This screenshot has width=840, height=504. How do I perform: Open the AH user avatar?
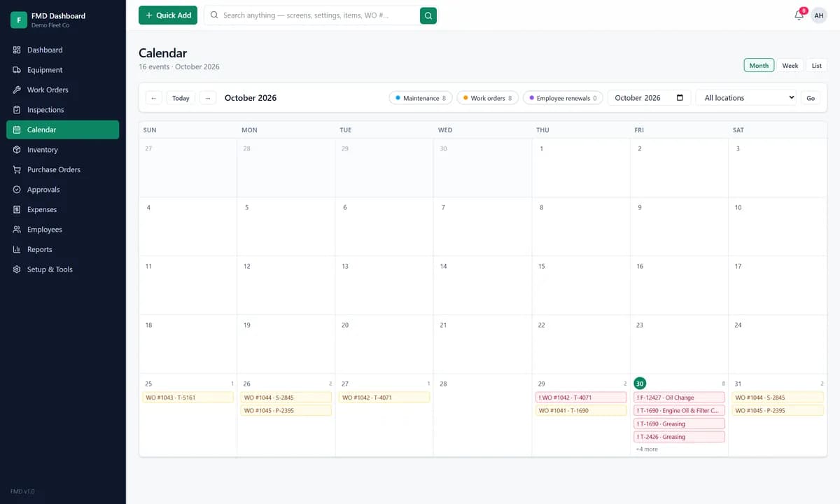[x=819, y=15]
